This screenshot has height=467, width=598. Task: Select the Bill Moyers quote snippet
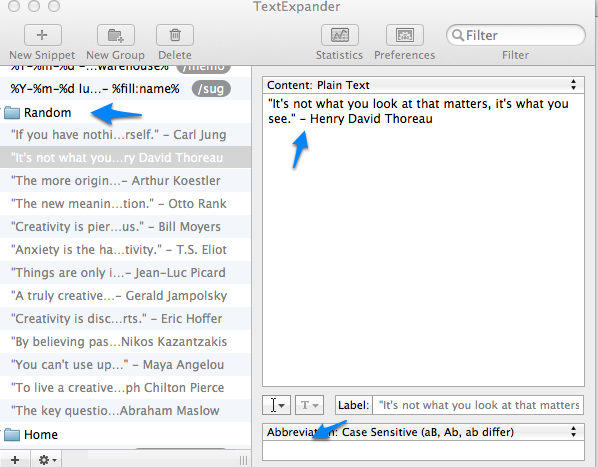[x=125, y=226]
